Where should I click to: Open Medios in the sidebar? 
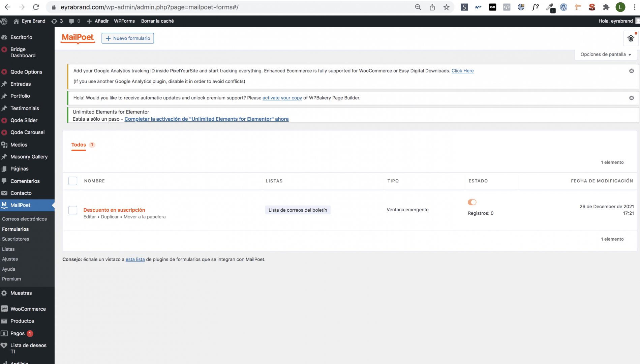point(19,145)
